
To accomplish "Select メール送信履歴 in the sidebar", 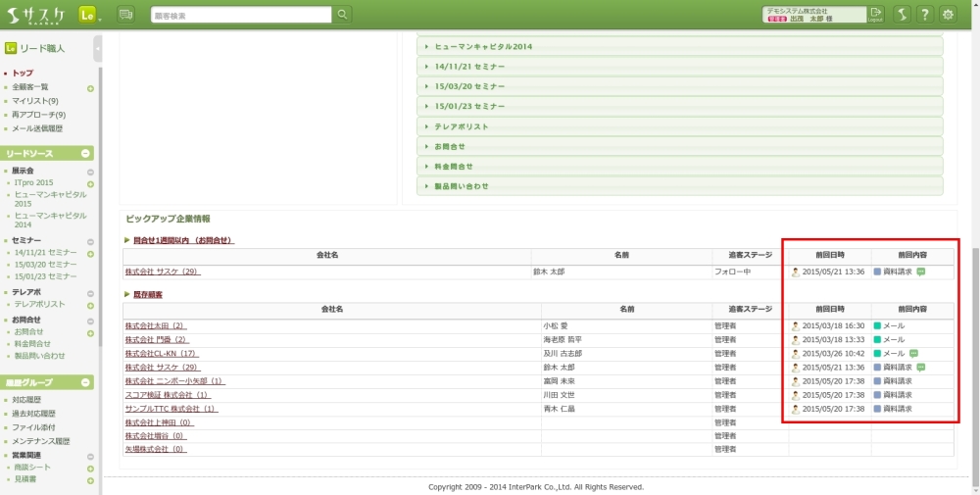I will [x=37, y=128].
